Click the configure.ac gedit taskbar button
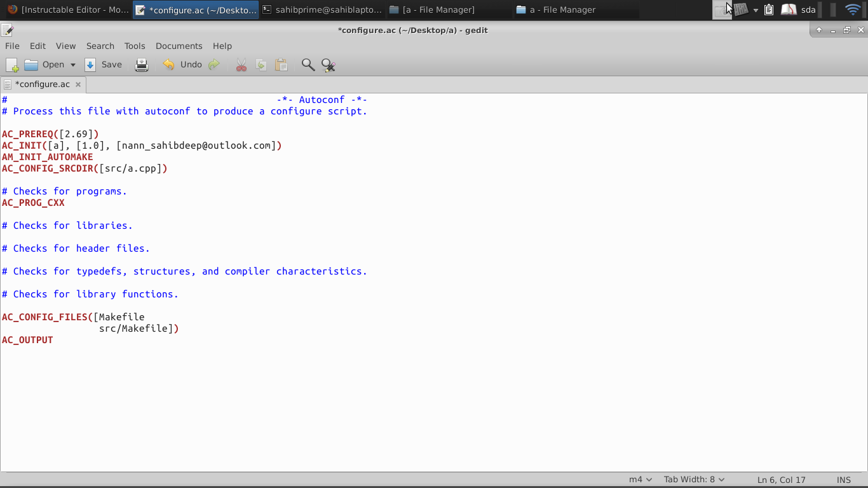The height and width of the screenshot is (488, 868). point(196,10)
